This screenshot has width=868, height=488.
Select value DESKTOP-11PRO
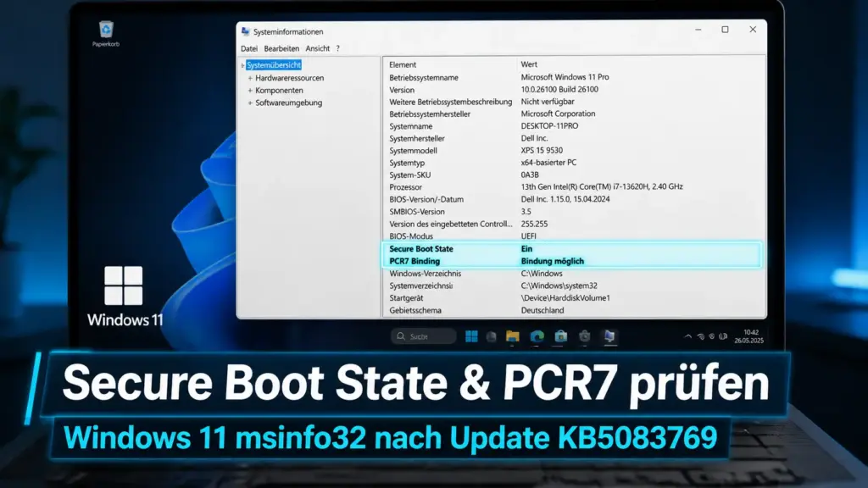(x=549, y=125)
